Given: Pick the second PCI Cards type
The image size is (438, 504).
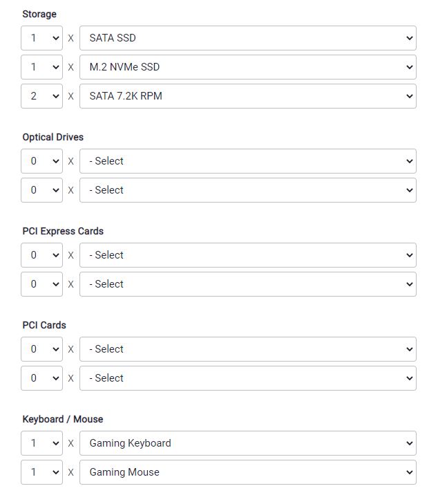Looking at the screenshot, I should (x=247, y=378).
